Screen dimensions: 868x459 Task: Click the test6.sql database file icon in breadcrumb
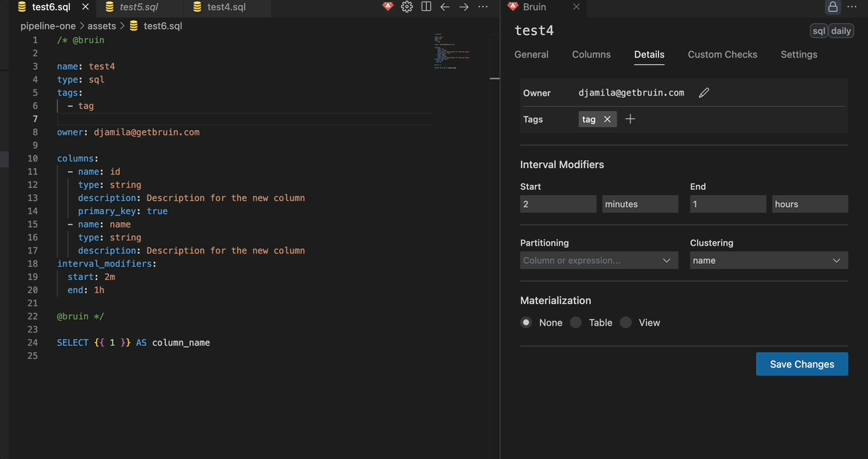[134, 26]
